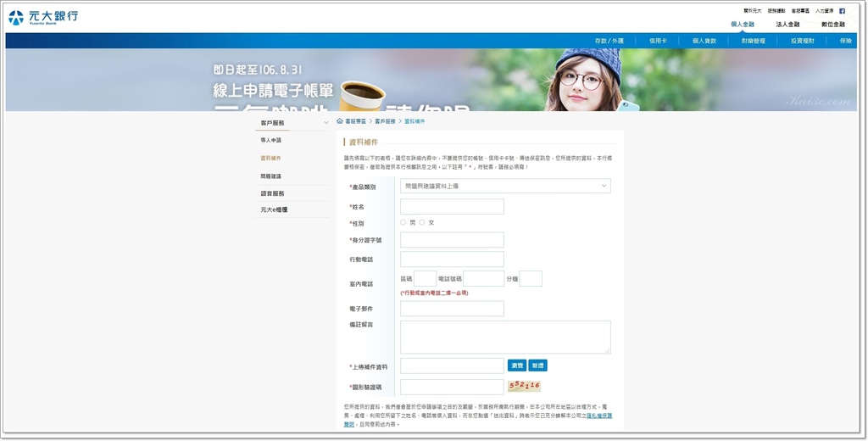Viewport: 868px width, 441px height.
Task: Open the 個人貸款 menu
Action: (x=704, y=41)
